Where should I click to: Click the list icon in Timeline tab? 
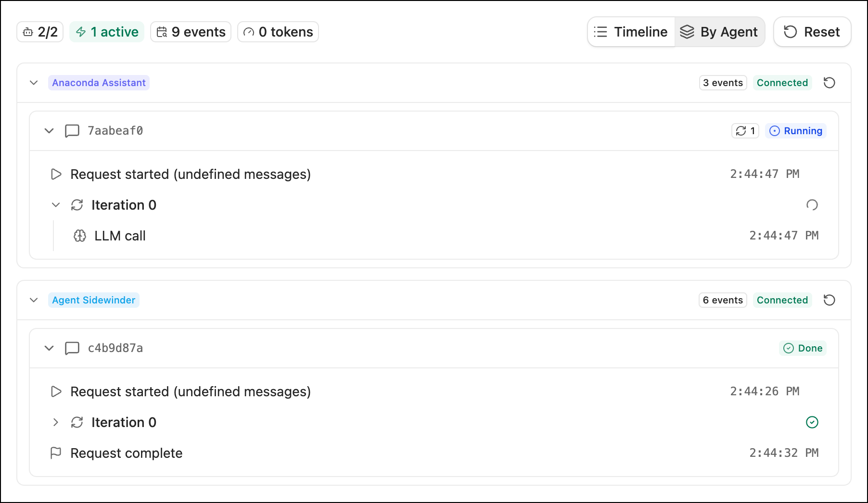coord(600,32)
